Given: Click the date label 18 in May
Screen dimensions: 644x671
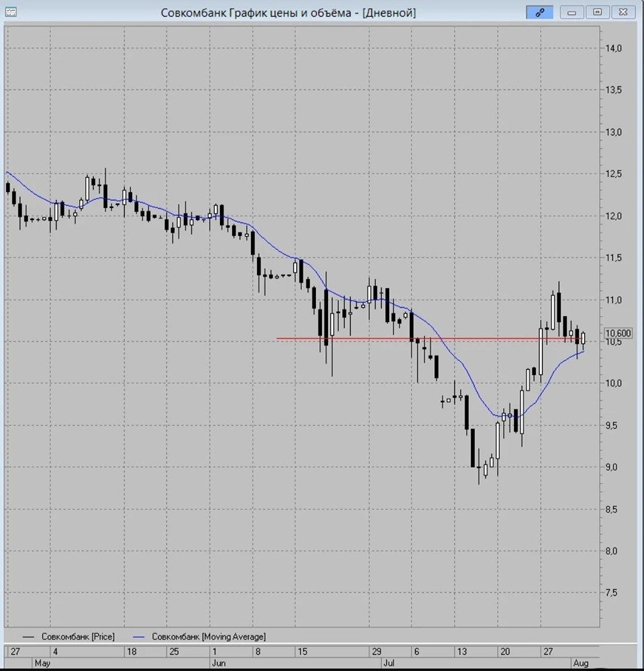Looking at the screenshot, I should pos(131,652).
